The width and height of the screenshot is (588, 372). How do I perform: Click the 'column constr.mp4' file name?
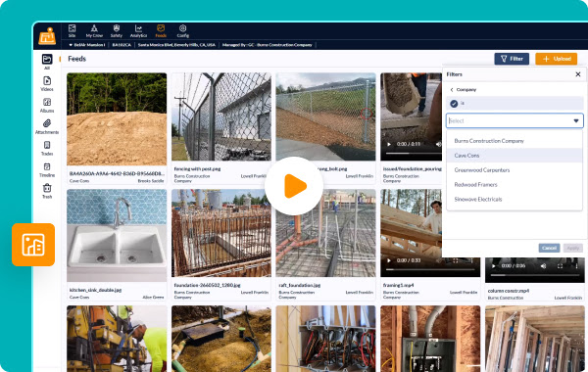[508, 291]
